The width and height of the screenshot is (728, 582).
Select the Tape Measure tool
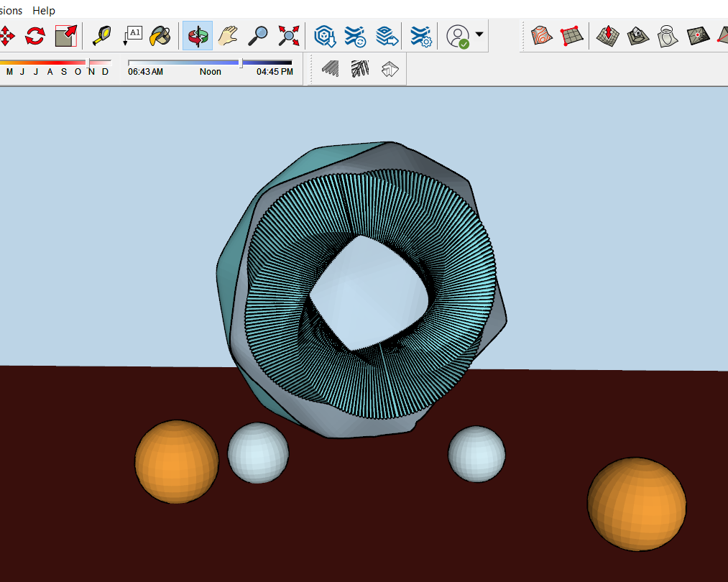pos(103,35)
